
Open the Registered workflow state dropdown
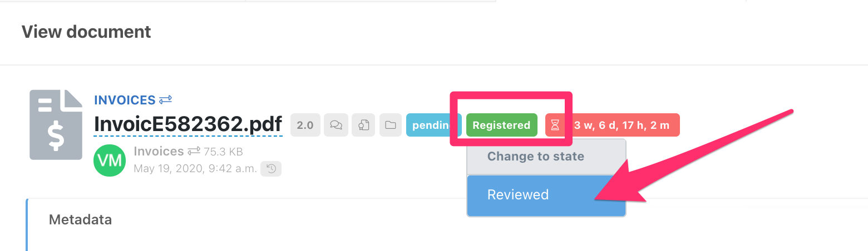(x=501, y=125)
